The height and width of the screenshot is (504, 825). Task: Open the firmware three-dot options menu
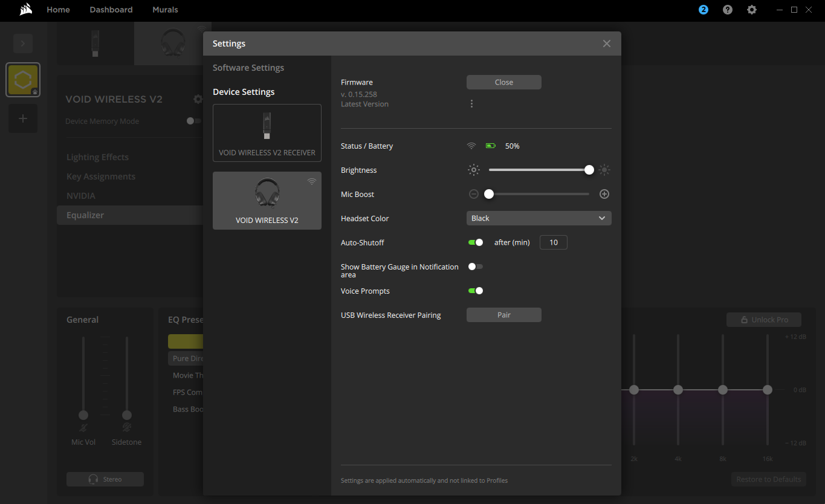pos(471,104)
